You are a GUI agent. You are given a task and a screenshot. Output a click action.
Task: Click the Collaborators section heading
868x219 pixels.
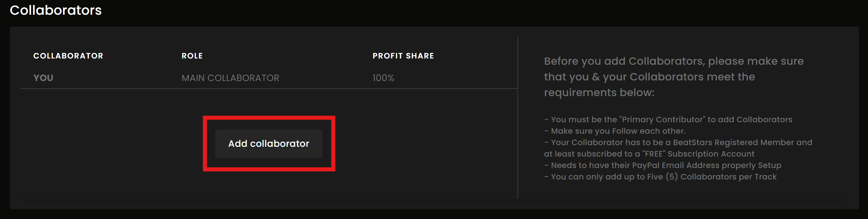point(56,10)
